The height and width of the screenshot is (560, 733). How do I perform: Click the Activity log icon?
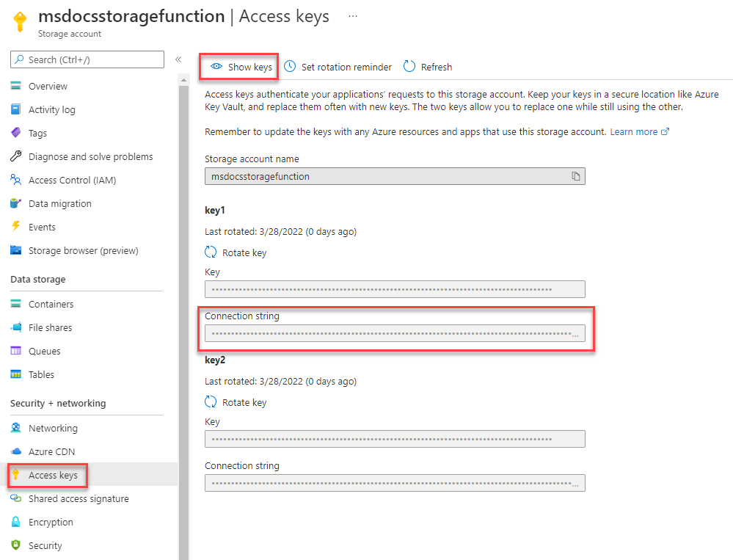(x=16, y=109)
